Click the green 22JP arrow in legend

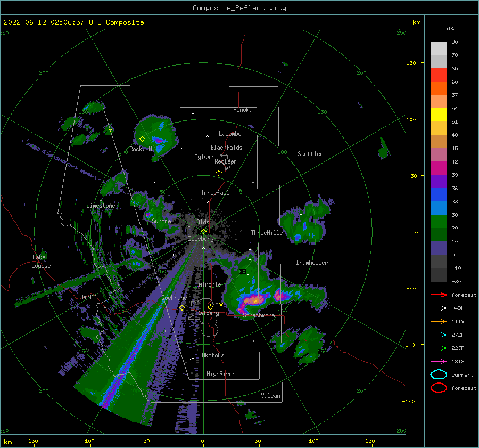[x=439, y=348]
